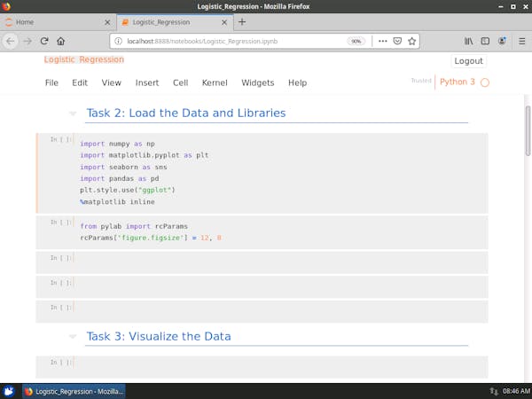Toggle the Firefox sidebar icon
This screenshot has width=532, height=399.
[x=485, y=41]
